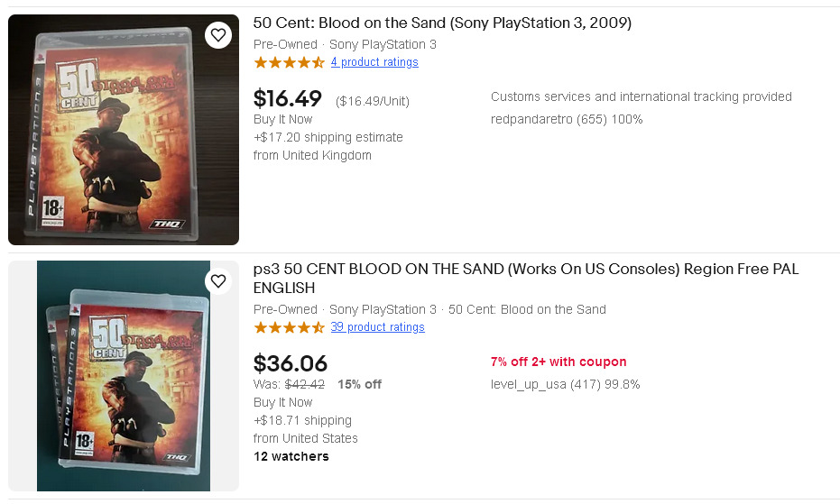The height and width of the screenshot is (504, 840).
Task: Open the '39 product ratings' link
Action: [x=377, y=327]
